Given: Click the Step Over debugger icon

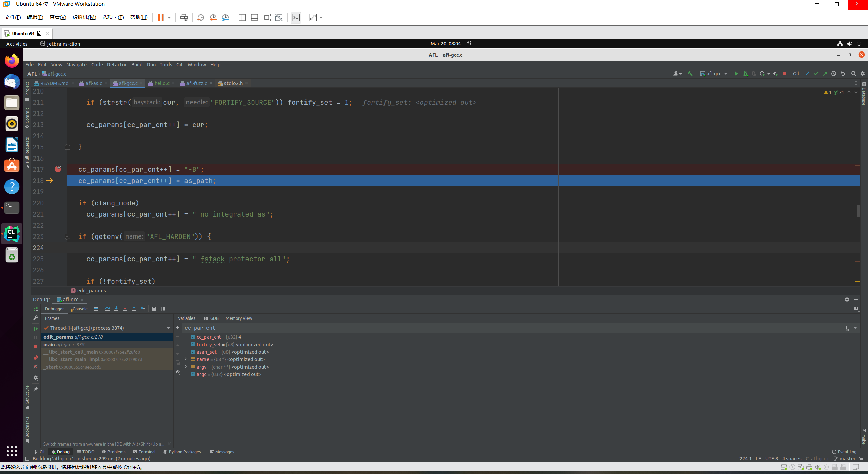Looking at the screenshot, I should (x=107, y=309).
